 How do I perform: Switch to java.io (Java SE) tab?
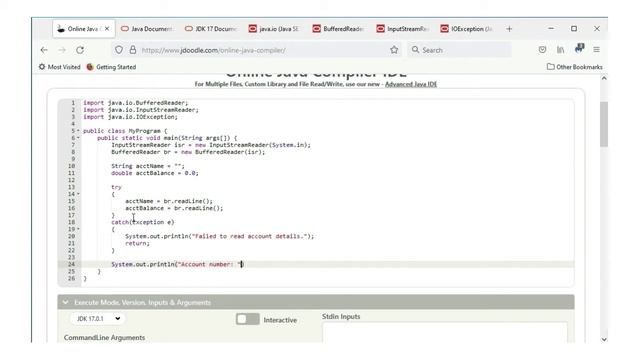(x=275, y=29)
